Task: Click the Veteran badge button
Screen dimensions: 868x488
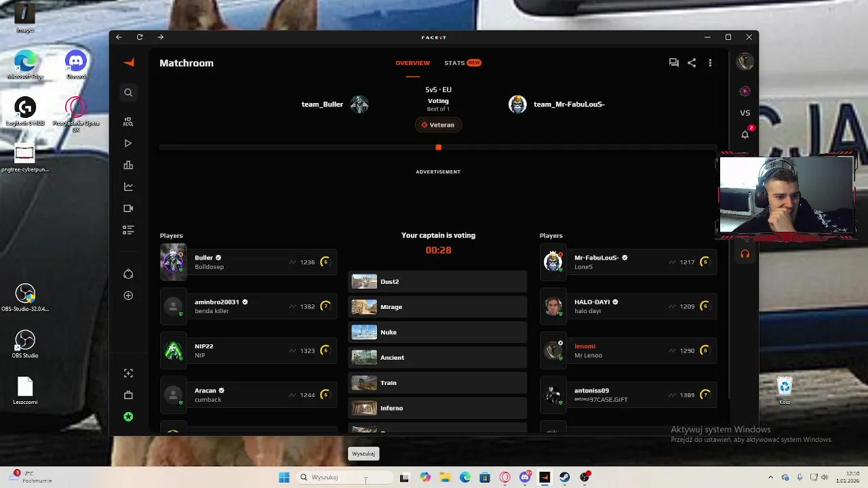Action: [438, 125]
